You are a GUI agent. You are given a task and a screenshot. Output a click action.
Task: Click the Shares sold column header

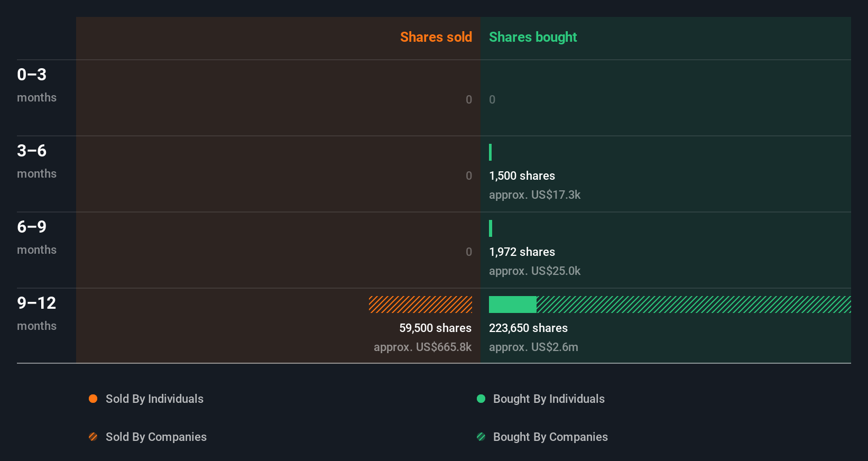(436, 37)
